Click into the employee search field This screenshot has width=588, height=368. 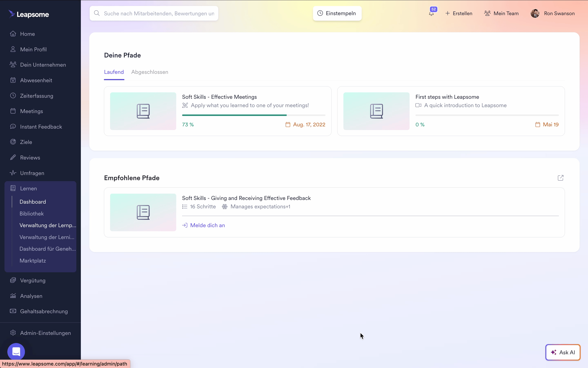point(154,13)
